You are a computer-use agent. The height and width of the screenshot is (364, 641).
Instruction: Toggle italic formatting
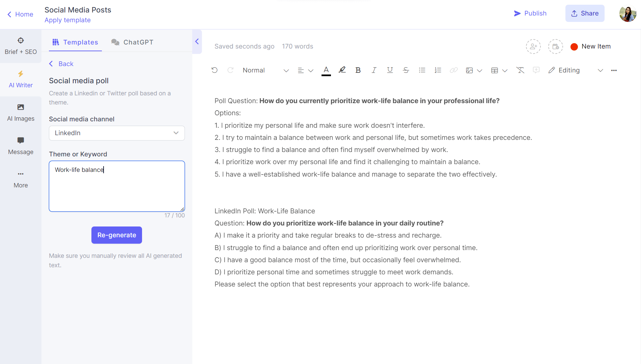click(x=374, y=70)
